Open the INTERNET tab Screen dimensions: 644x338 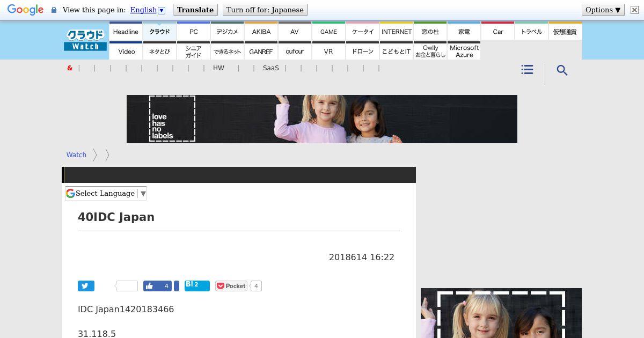[x=396, y=31]
